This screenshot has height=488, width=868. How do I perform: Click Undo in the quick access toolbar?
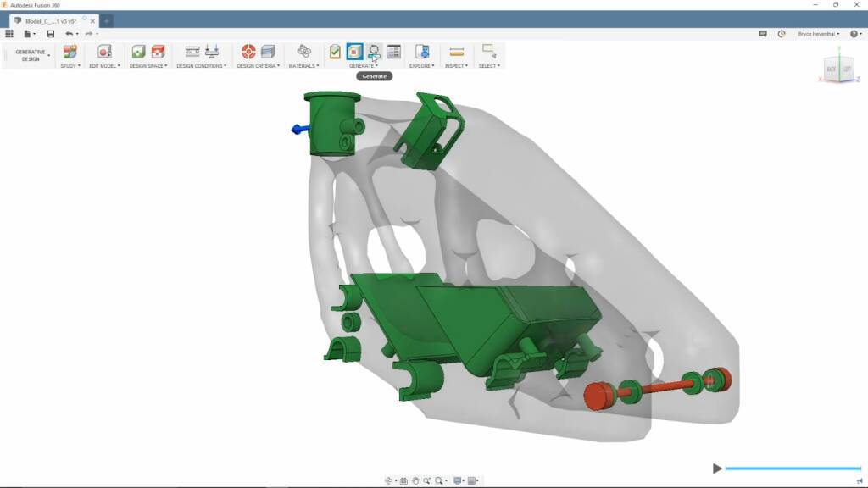(x=70, y=34)
